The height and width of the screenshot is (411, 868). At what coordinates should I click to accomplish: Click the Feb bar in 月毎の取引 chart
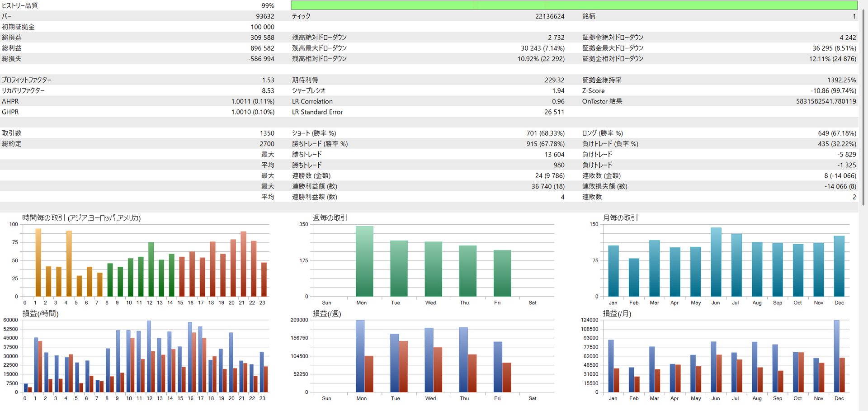[x=634, y=278]
